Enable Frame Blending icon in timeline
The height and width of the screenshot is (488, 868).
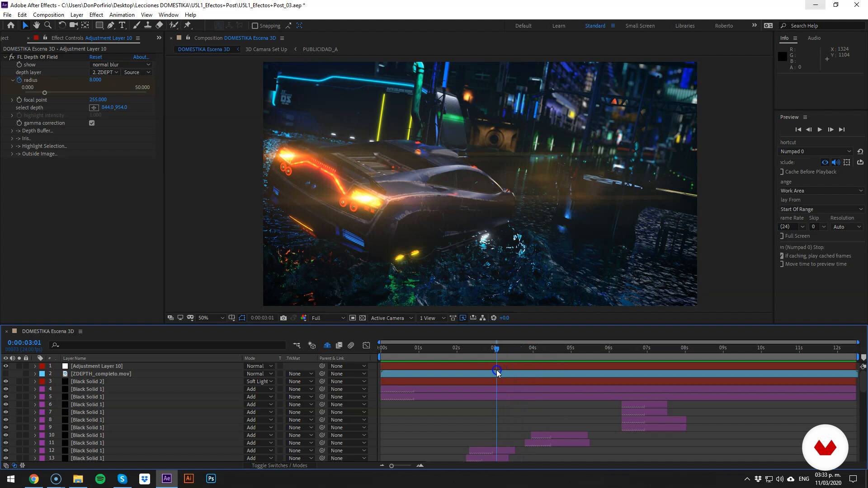(339, 345)
